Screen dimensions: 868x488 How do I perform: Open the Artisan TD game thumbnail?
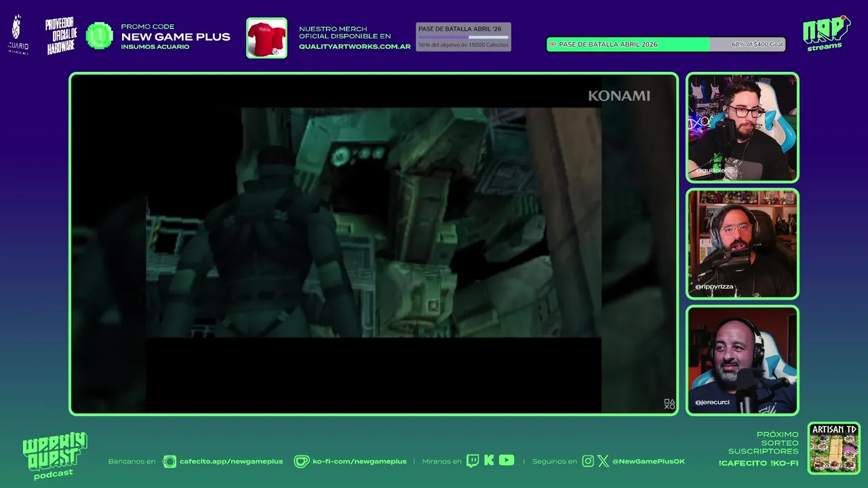834,448
